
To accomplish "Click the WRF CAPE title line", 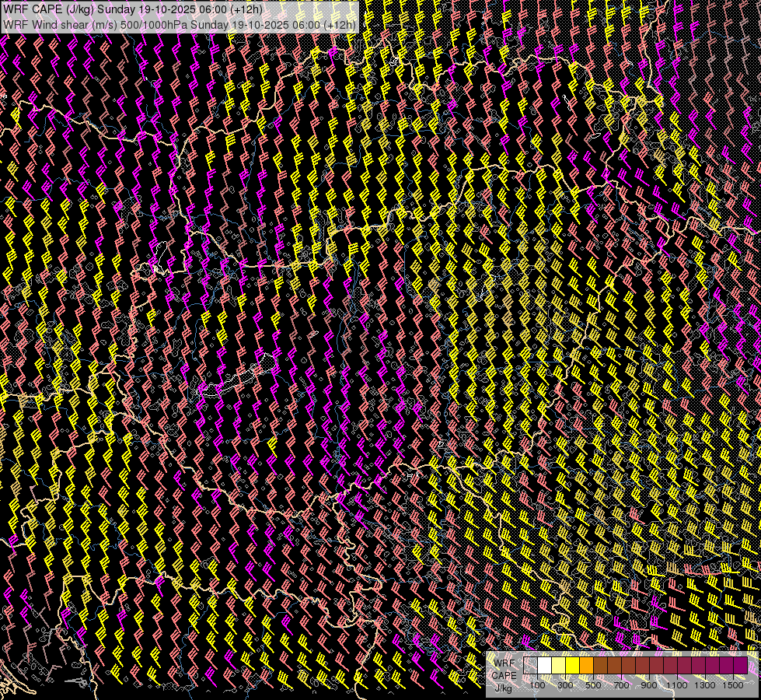I will click(x=132, y=9).
